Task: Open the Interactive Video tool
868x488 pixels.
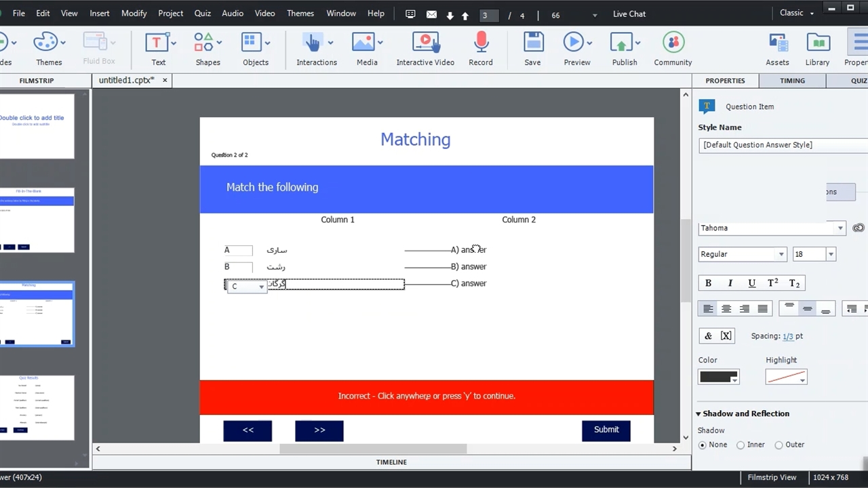Action: coord(425,43)
